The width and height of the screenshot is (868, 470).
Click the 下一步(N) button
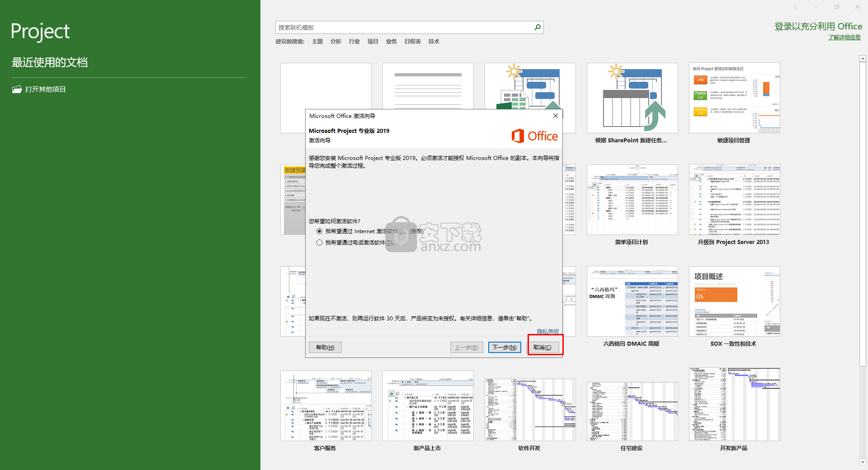click(x=505, y=347)
